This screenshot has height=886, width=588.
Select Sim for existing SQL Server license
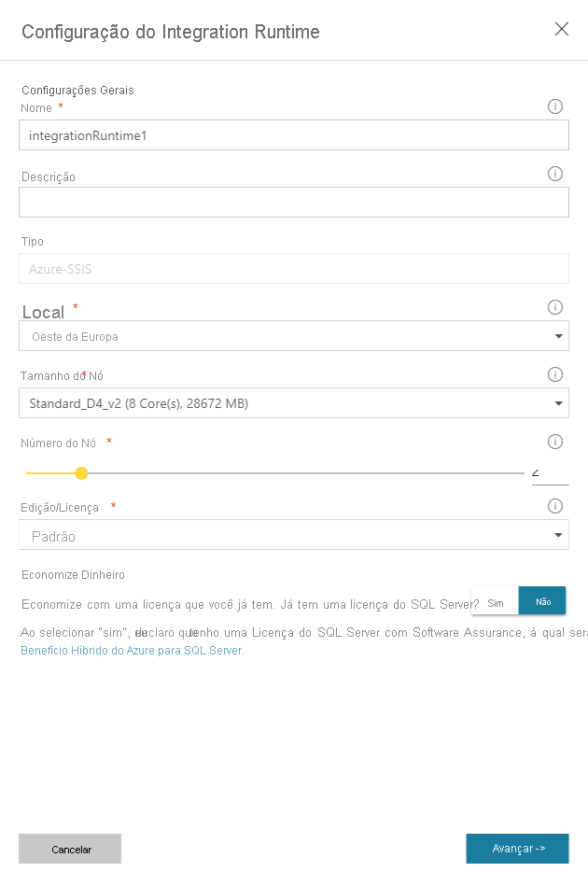tap(495, 600)
